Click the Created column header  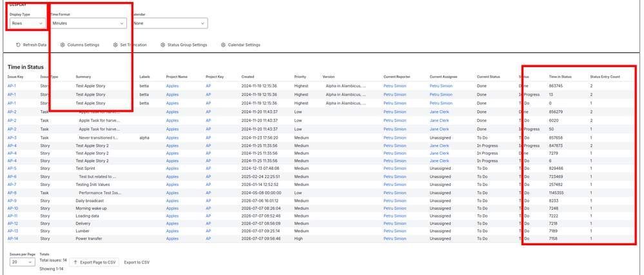(x=248, y=77)
